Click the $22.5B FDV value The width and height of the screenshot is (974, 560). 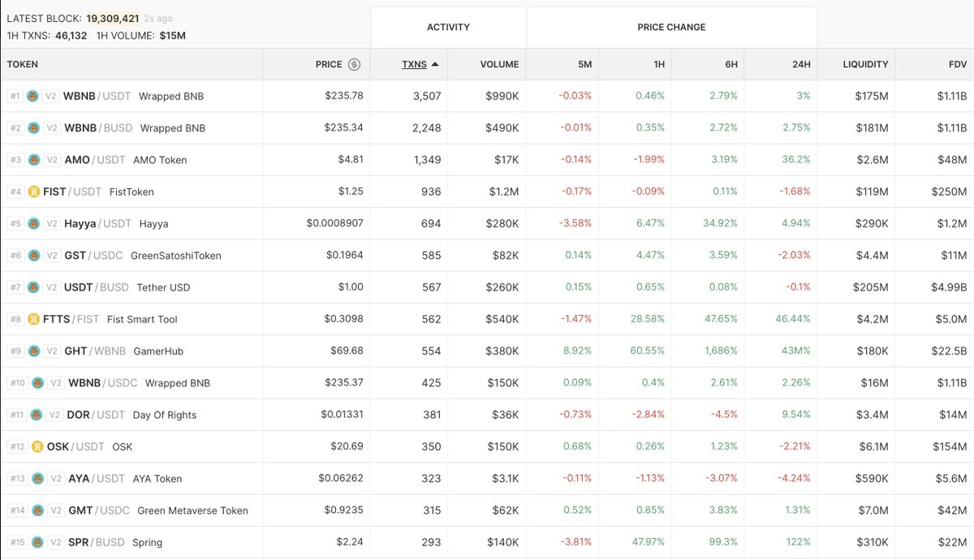(x=949, y=351)
